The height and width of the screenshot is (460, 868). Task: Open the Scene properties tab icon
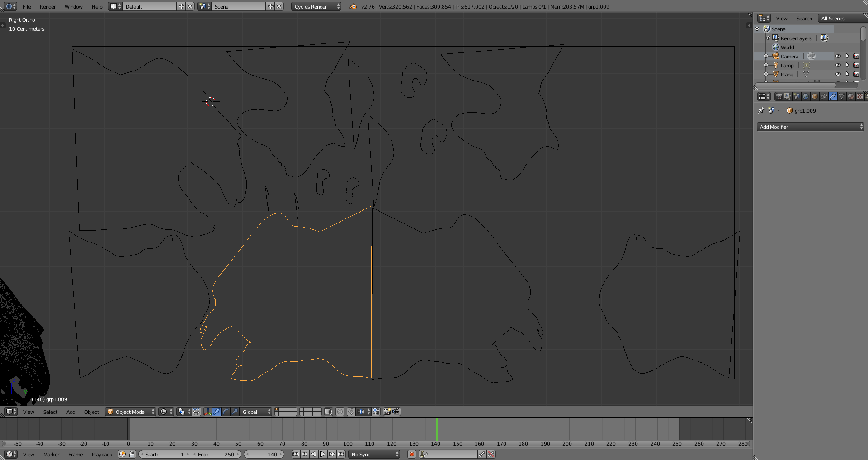click(x=797, y=96)
